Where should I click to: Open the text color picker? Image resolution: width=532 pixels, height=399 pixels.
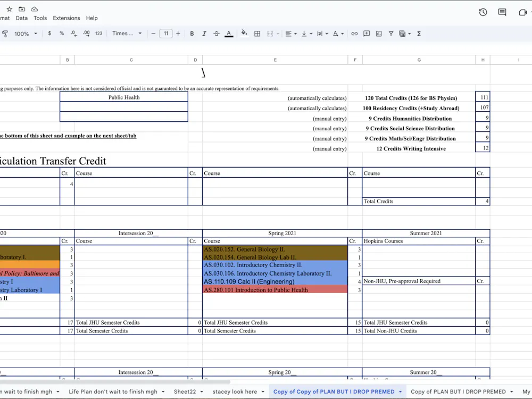pyautogui.click(x=229, y=34)
